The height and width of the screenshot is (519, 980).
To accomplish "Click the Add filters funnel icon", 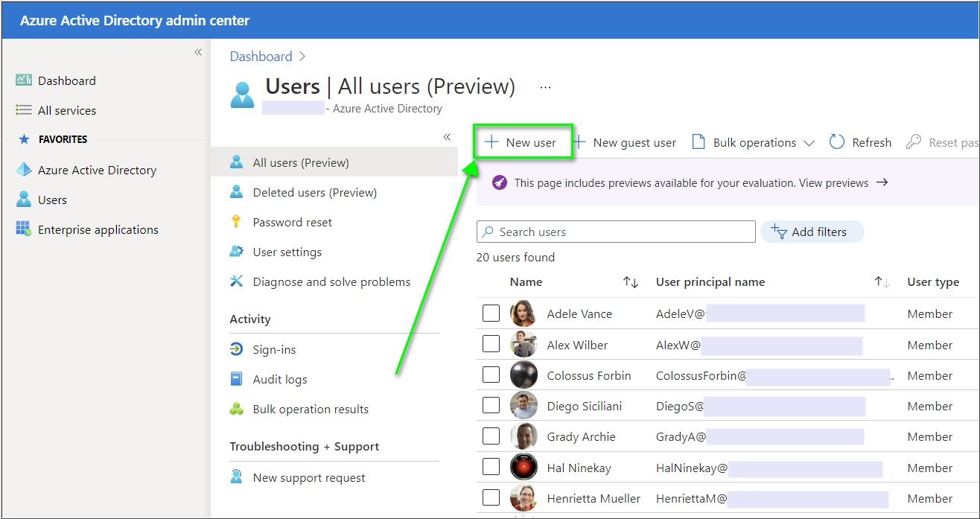I will pos(779,232).
